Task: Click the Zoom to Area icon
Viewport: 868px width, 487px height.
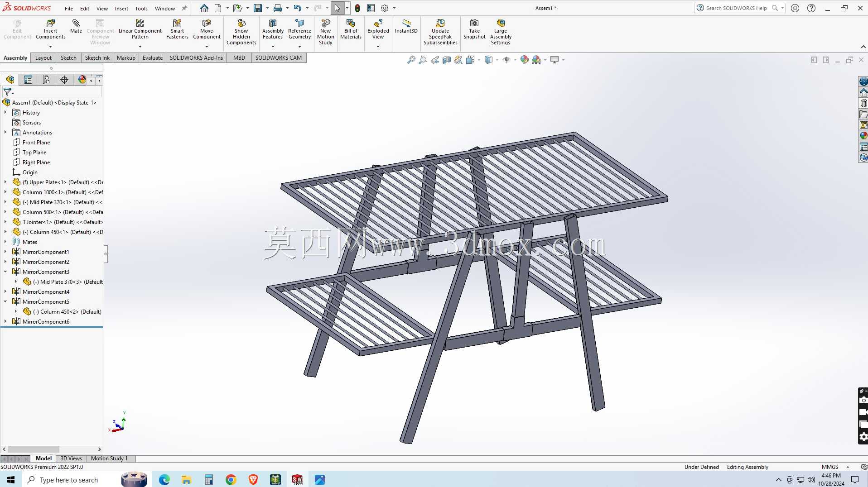Action: point(423,60)
